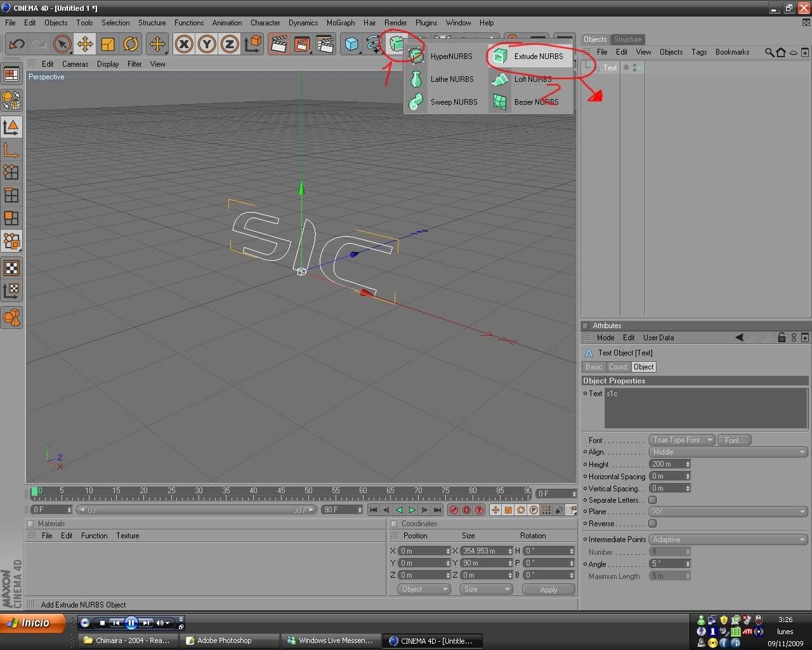
Task: Choose Sweep NURBS from flyout
Action: (x=442, y=102)
